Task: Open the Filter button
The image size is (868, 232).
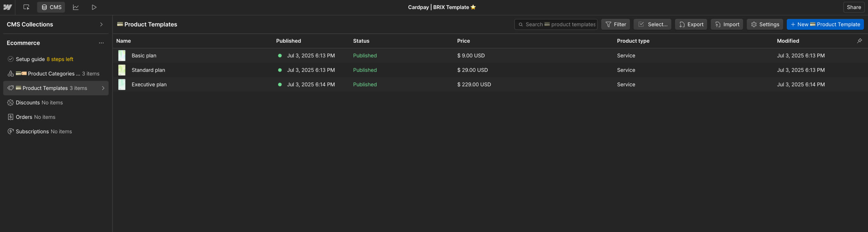Action: coord(615,24)
